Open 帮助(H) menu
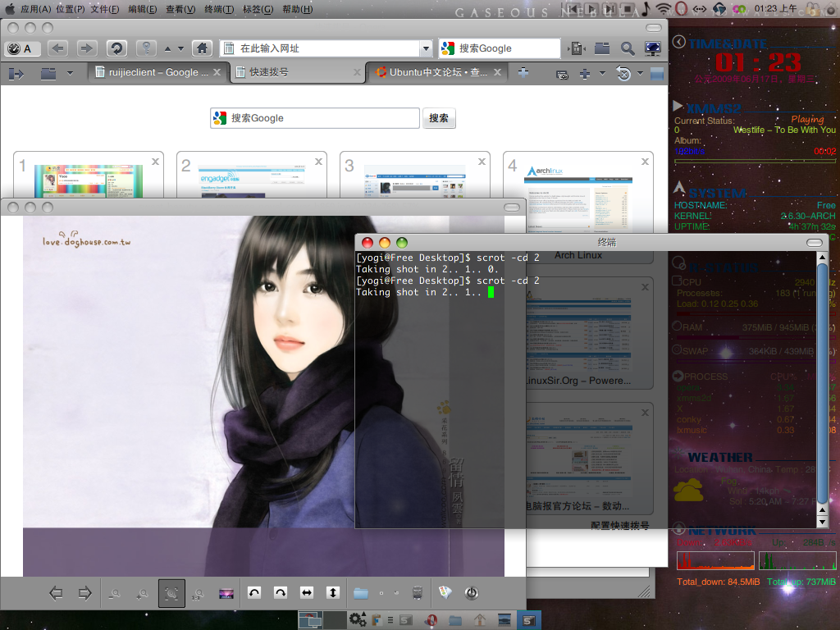Viewport: 840px width, 630px height. [x=297, y=9]
